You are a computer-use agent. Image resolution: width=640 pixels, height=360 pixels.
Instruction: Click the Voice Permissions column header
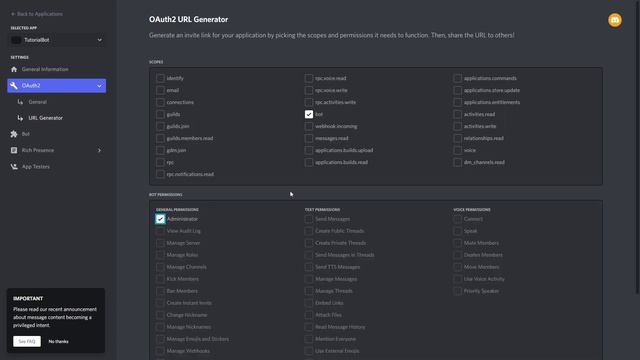[x=471, y=210]
